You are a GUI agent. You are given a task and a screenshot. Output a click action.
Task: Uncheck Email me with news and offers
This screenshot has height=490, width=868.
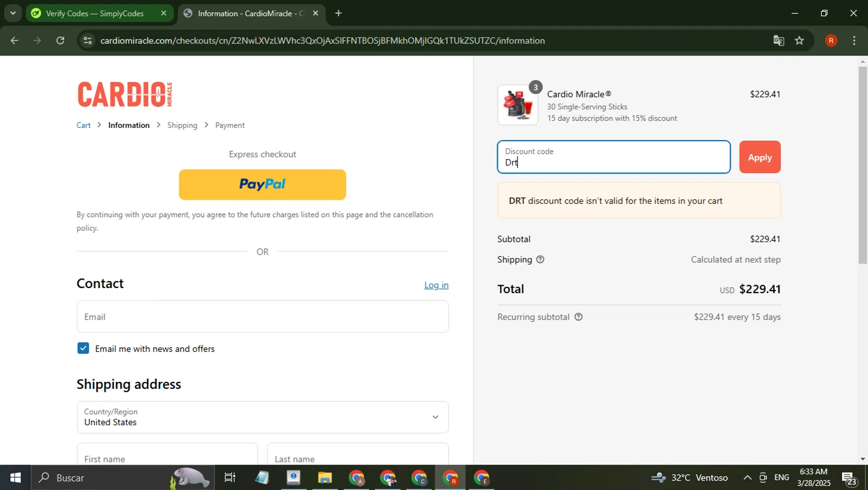point(83,348)
